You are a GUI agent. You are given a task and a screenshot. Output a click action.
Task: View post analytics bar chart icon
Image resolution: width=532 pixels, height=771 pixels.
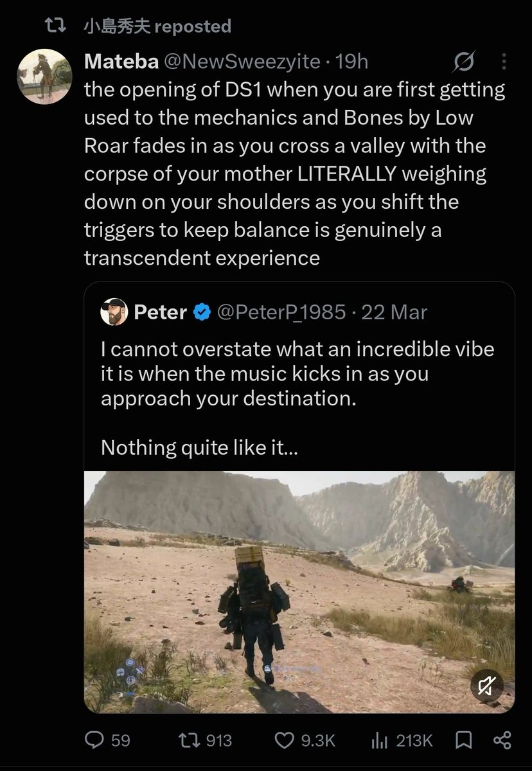click(x=380, y=740)
